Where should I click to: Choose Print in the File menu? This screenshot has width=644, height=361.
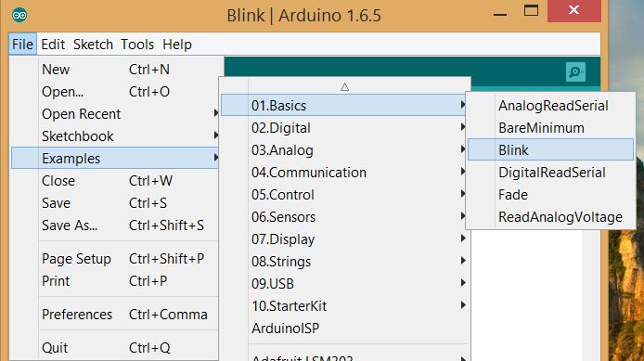pyautogui.click(x=115, y=281)
